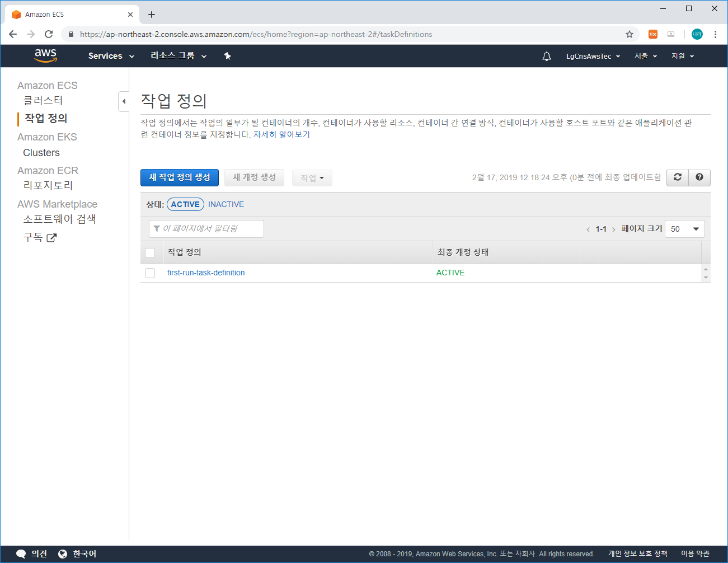The height and width of the screenshot is (563, 728).
Task: Select all task definitions checkbox
Action: (150, 253)
